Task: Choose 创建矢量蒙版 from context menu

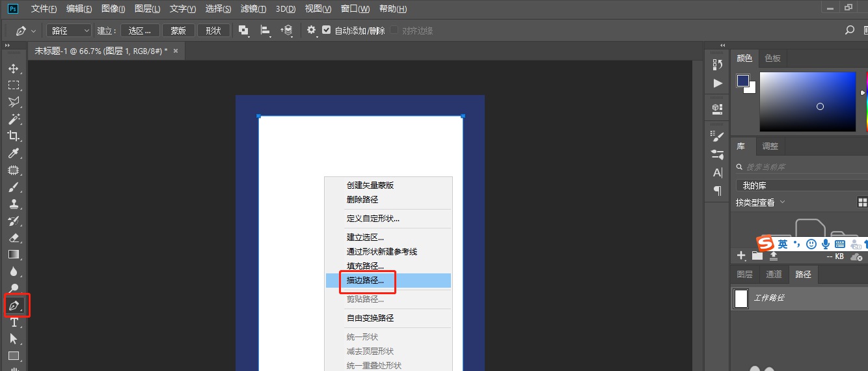Action: coord(388,185)
